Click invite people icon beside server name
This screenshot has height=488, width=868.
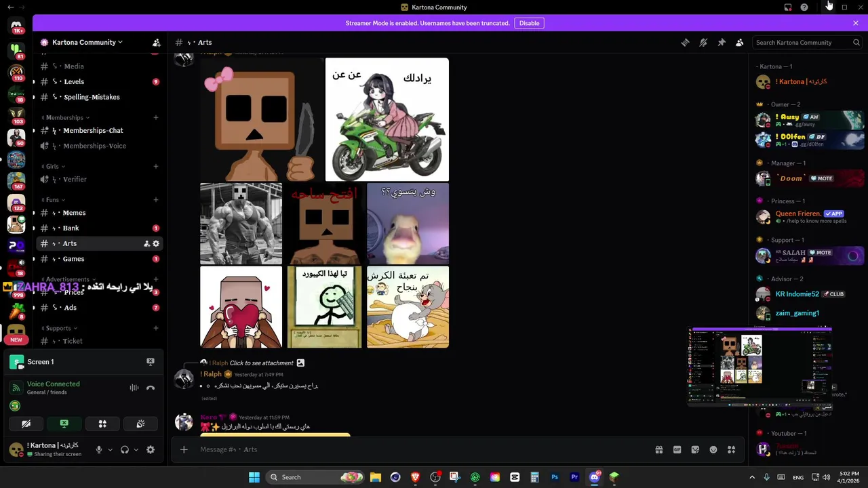click(x=157, y=42)
